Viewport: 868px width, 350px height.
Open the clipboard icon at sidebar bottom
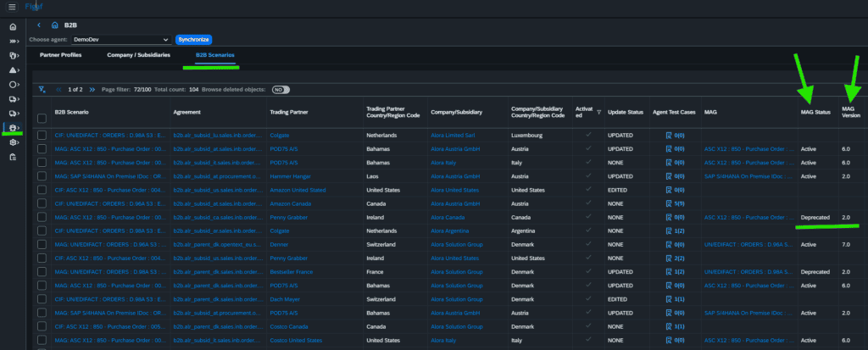coord(13,157)
